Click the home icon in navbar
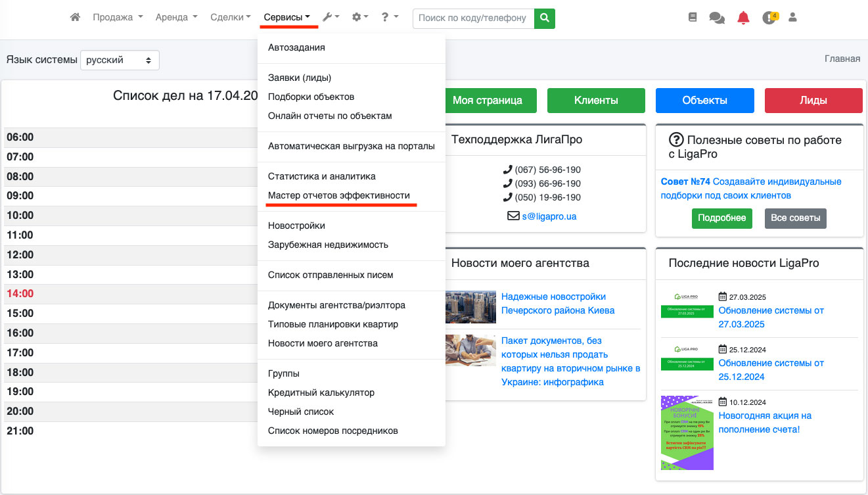This screenshot has width=868, height=495. (75, 18)
